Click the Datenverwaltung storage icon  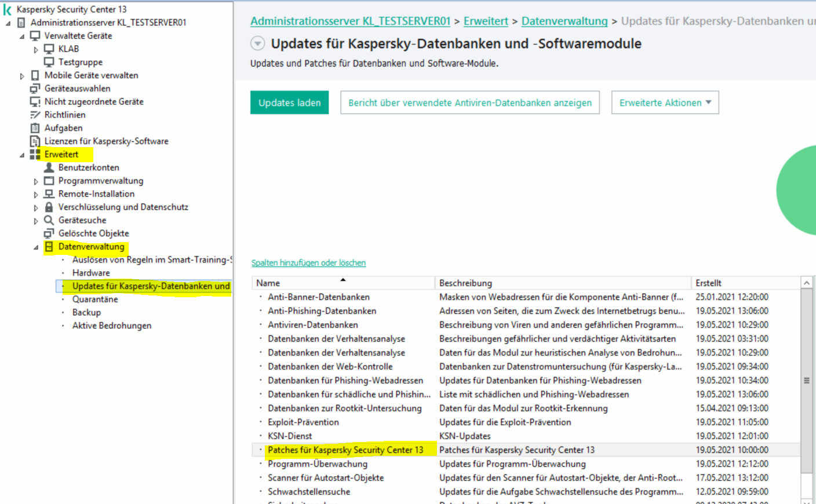pyautogui.click(x=49, y=247)
